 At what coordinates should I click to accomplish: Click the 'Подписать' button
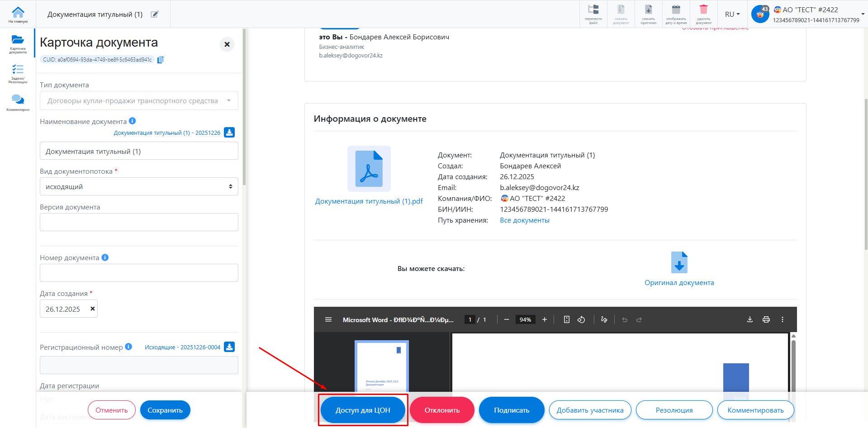tap(511, 410)
